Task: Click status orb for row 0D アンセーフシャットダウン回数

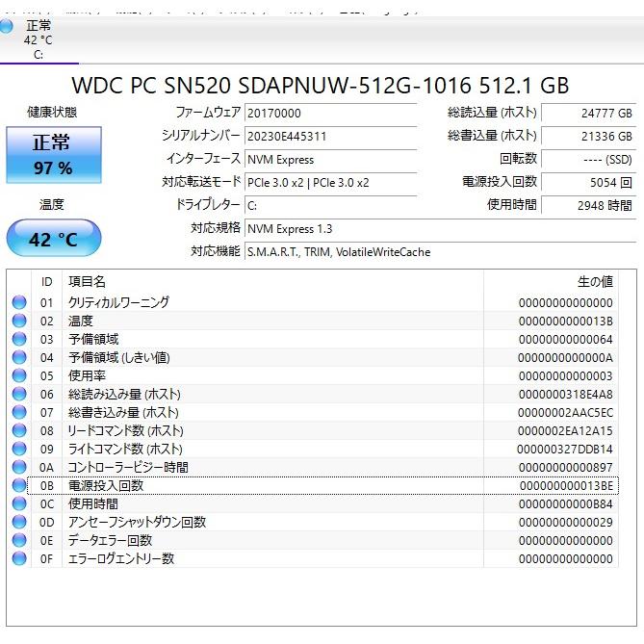Action: click(19, 522)
